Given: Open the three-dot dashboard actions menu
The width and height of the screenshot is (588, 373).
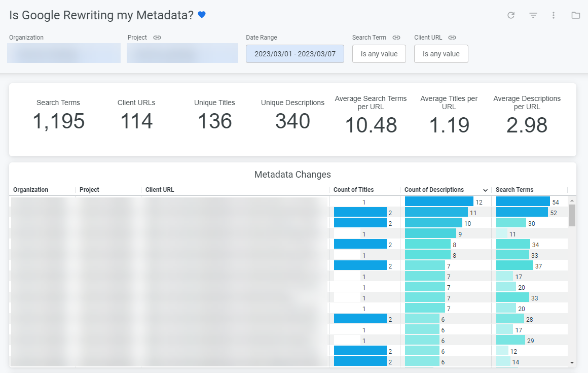Looking at the screenshot, I should point(554,15).
